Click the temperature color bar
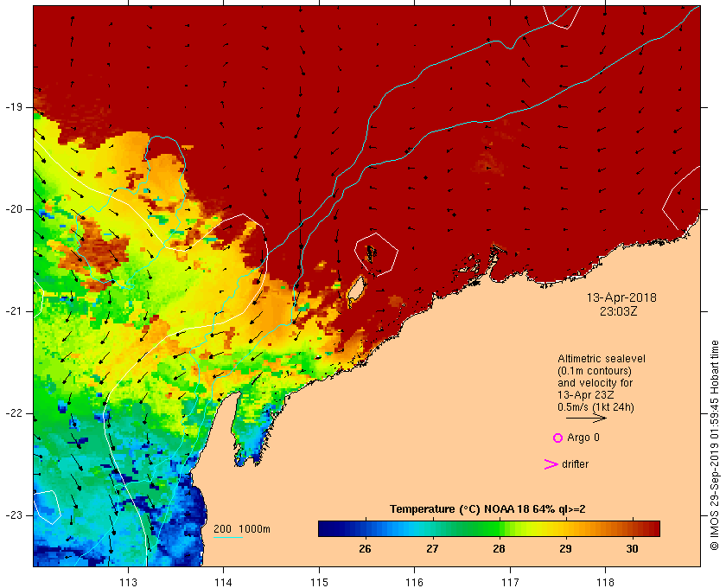Screen dimensions: 726x588 489,528
